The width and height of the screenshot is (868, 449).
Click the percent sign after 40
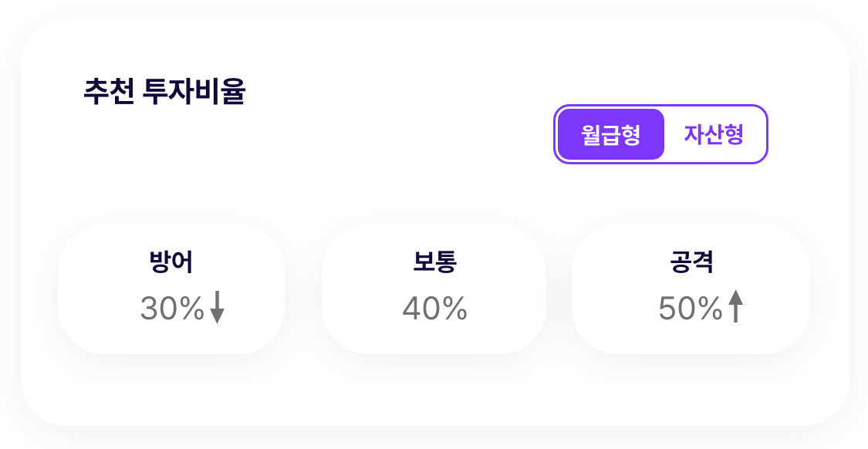click(x=454, y=309)
